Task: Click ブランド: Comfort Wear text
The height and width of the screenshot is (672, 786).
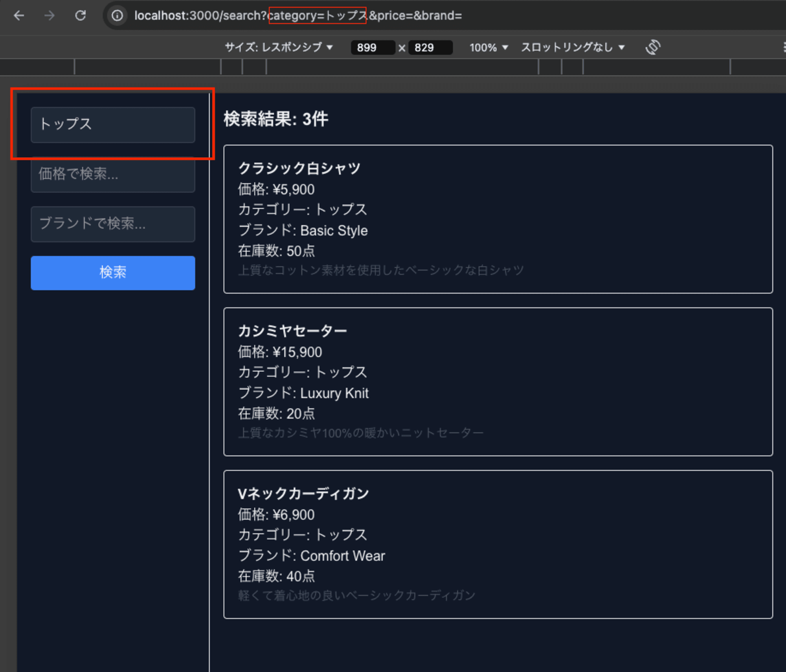Action: coord(312,556)
